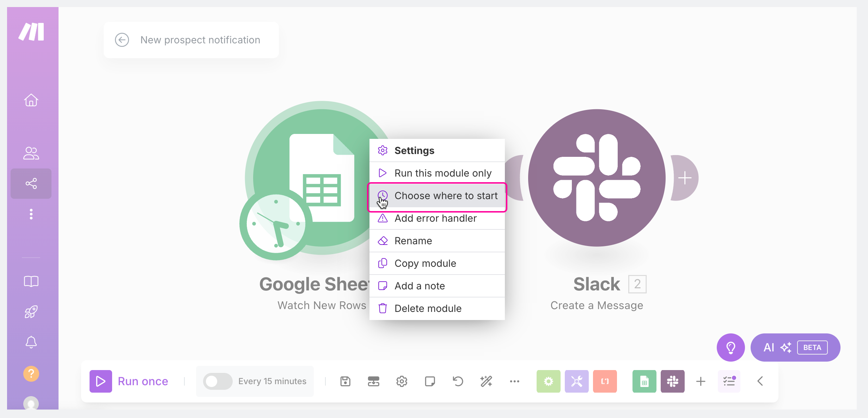868x418 pixels.
Task: Click the undo arrow icon in the toolbar
Action: tap(458, 381)
